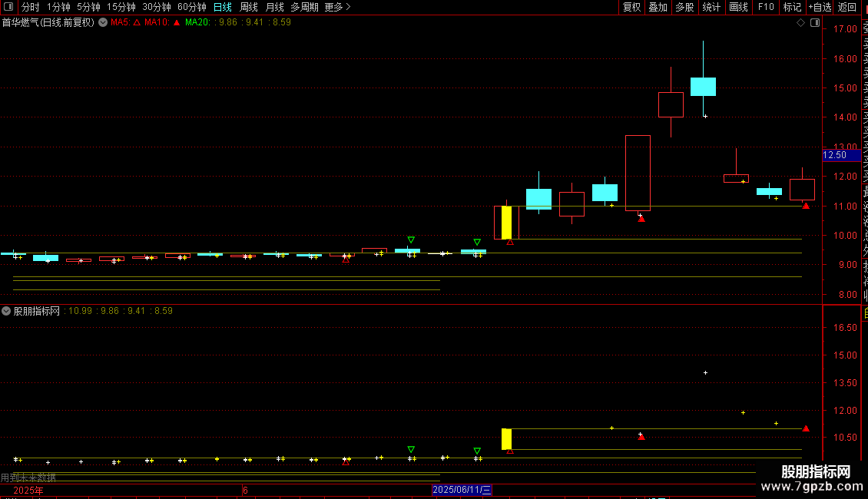Image resolution: width=868 pixels, height=499 pixels.
Task: Add stock with +自选 button
Action: (820, 7)
